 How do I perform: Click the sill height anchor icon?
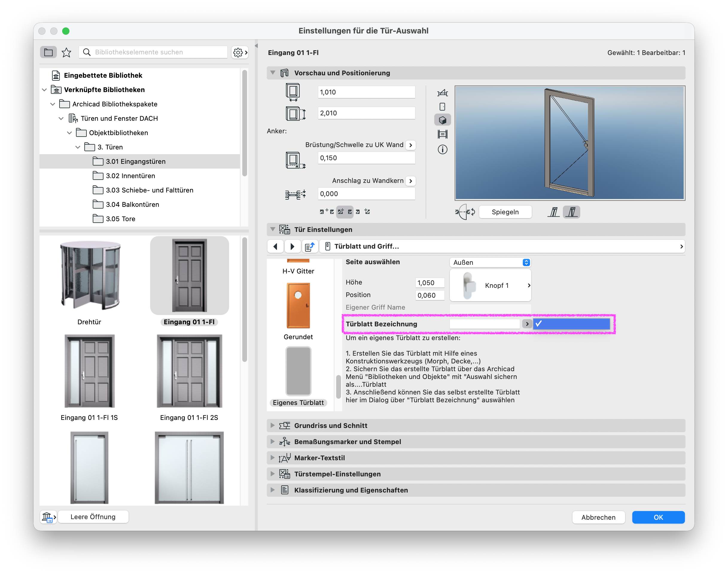click(x=295, y=160)
